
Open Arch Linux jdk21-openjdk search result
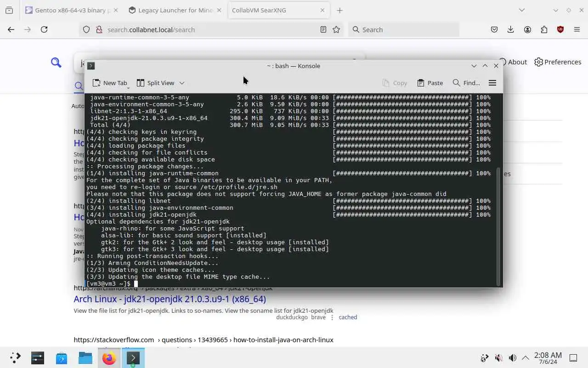(170, 299)
